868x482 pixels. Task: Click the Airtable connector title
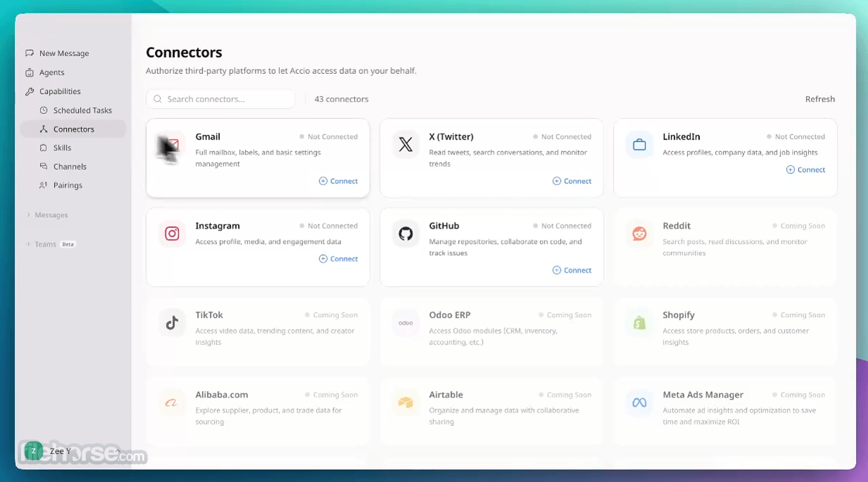click(446, 395)
